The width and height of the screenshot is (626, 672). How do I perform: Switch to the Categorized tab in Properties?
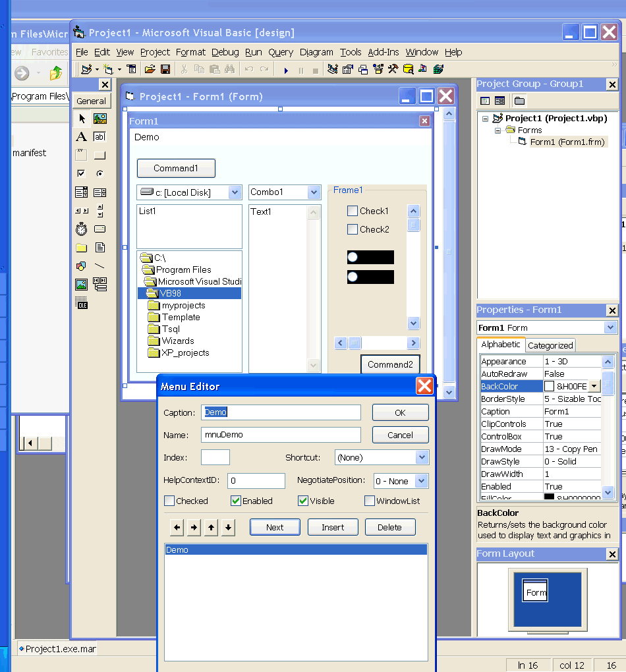tap(550, 345)
